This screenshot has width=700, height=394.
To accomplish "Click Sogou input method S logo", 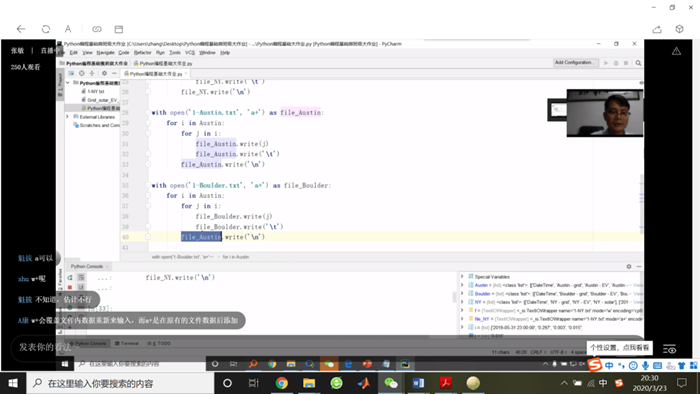I will 594,365.
